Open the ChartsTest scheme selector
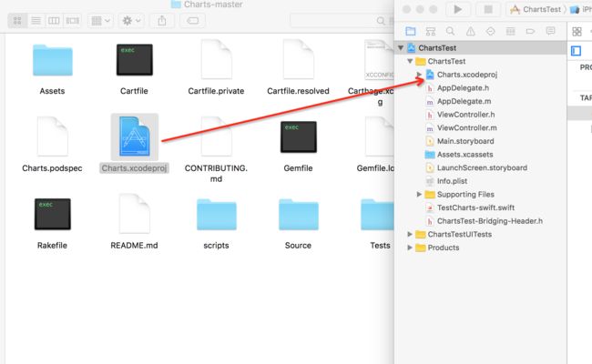 536,9
